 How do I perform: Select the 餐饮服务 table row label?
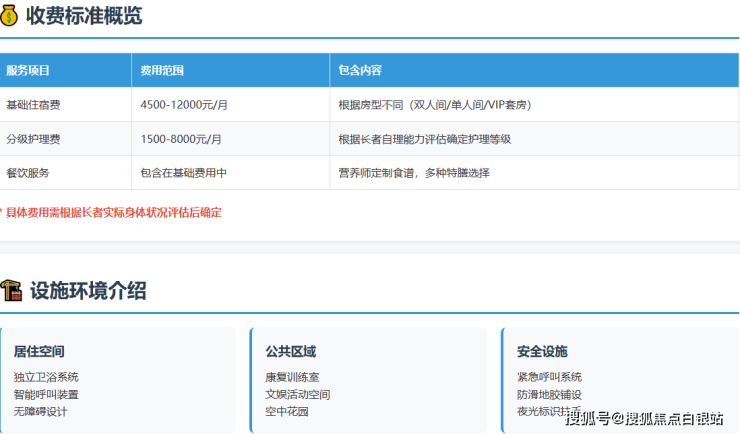(x=27, y=173)
